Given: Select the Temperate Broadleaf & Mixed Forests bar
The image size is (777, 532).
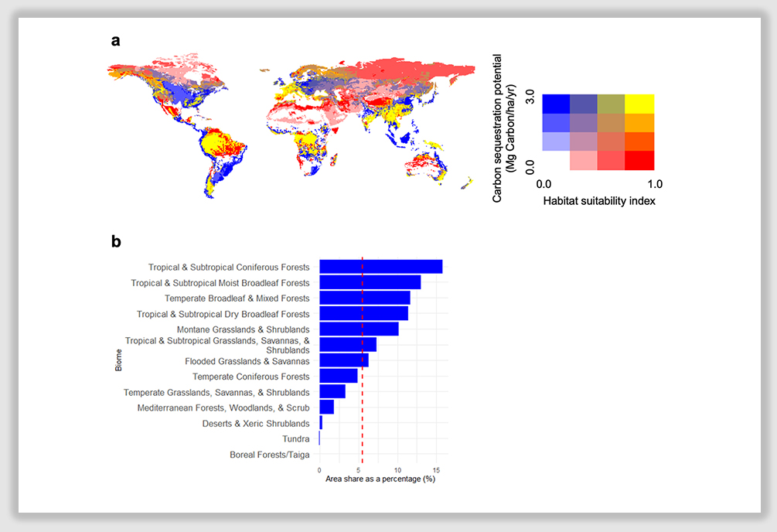Looking at the screenshot, I should click(x=364, y=298).
